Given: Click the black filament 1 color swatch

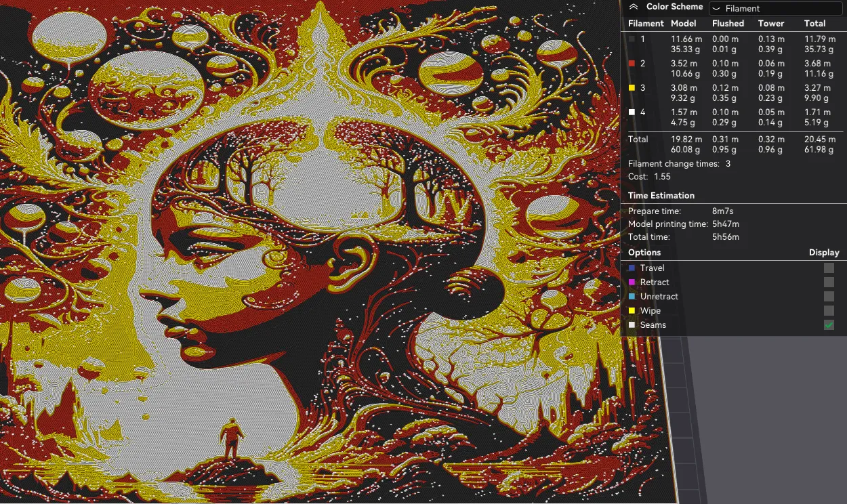Looking at the screenshot, I should click(x=632, y=39).
